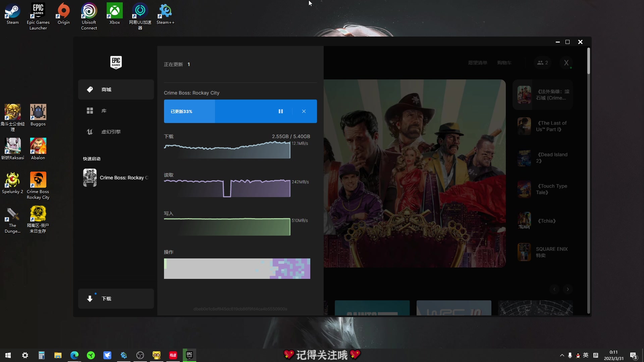644x362 pixels.
Task: Open the Xbox desktop shortcut
Action: pyautogui.click(x=114, y=14)
